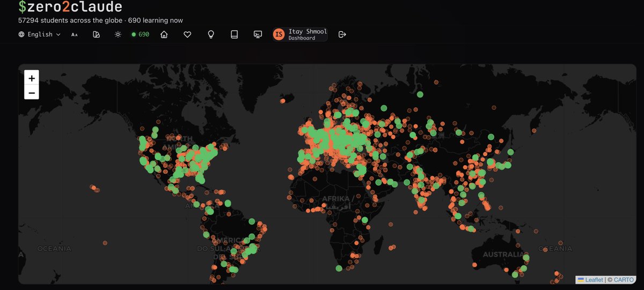Click the color theme palette icon
The width and height of the screenshot is (644, 290).
coord(97,34)
